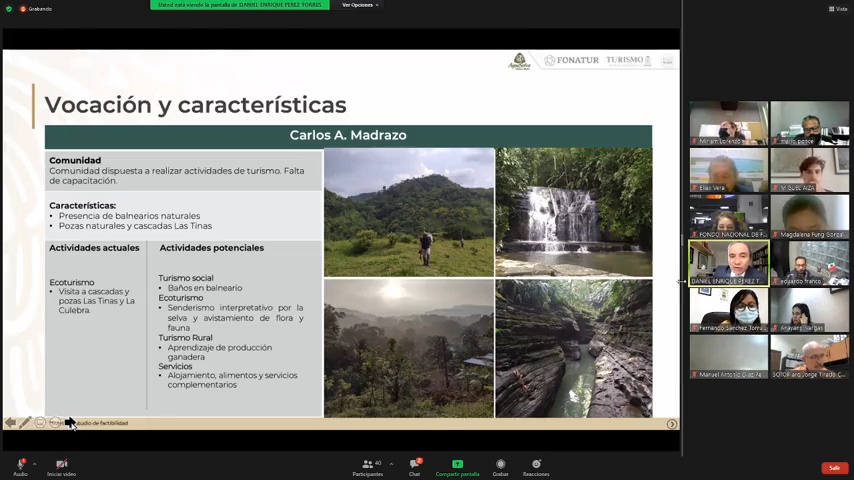Click Actividades actuales heading

pos(94,248)
